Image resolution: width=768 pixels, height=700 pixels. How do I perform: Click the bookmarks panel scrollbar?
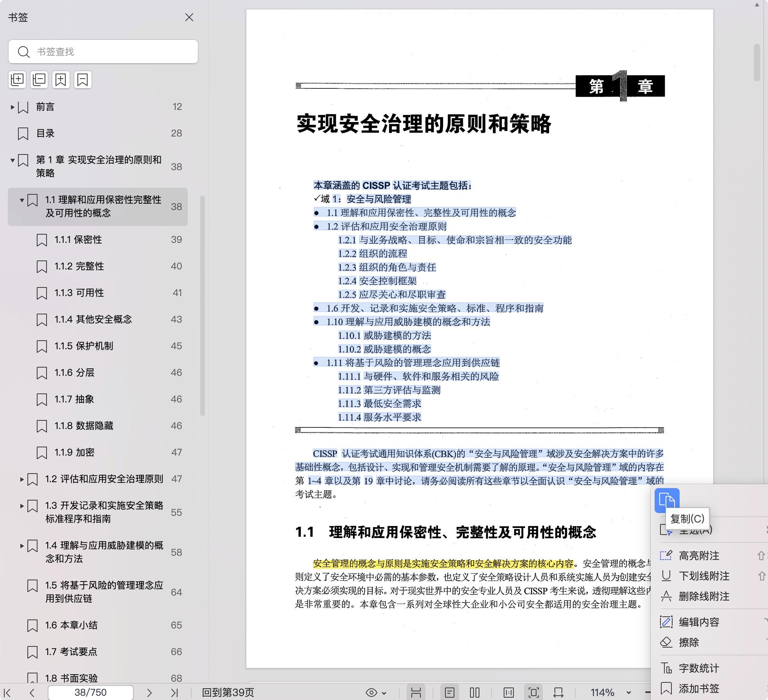click(203, 305)
